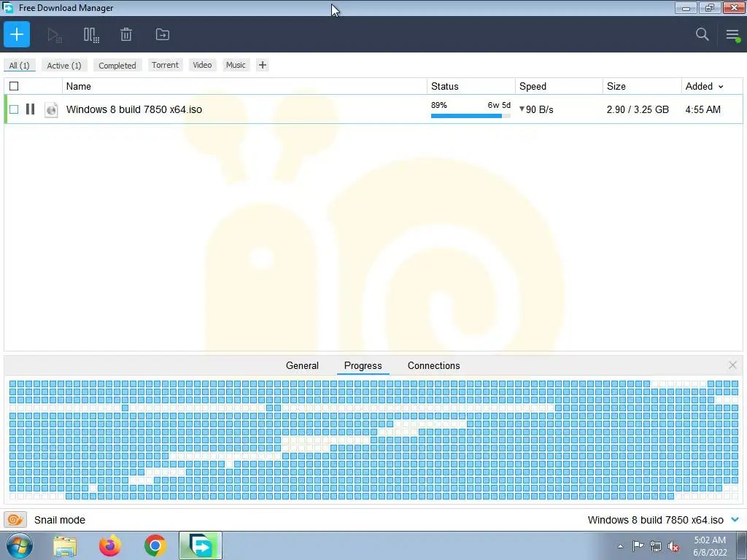Filter downloads by Torrent
Viewport: 747px width, 560px height.
coord(165,65)
